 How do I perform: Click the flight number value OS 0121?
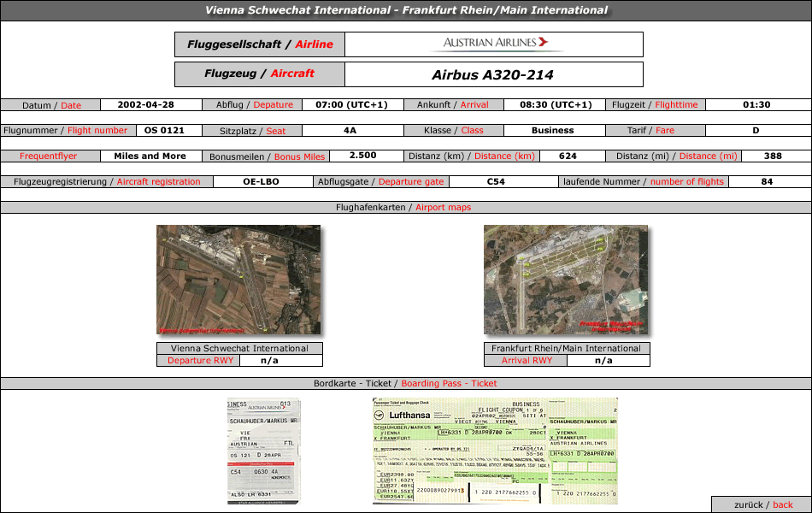(164, 130)
